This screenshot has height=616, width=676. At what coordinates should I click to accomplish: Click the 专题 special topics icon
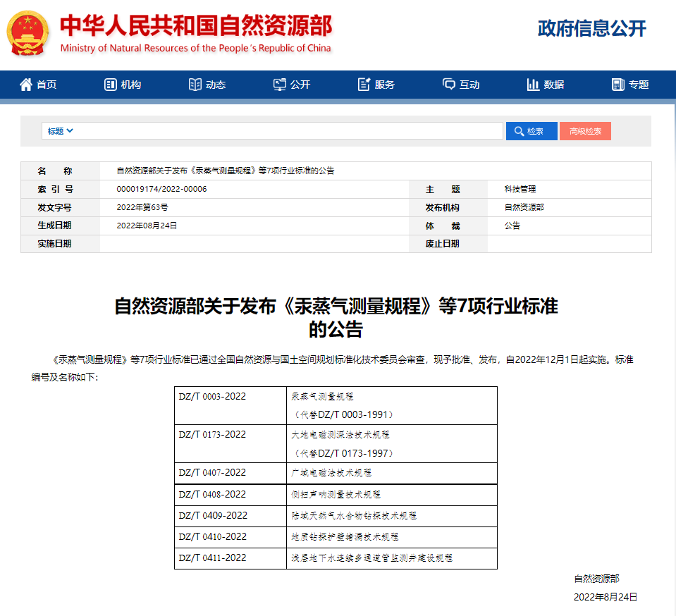(x=618, y=85)
